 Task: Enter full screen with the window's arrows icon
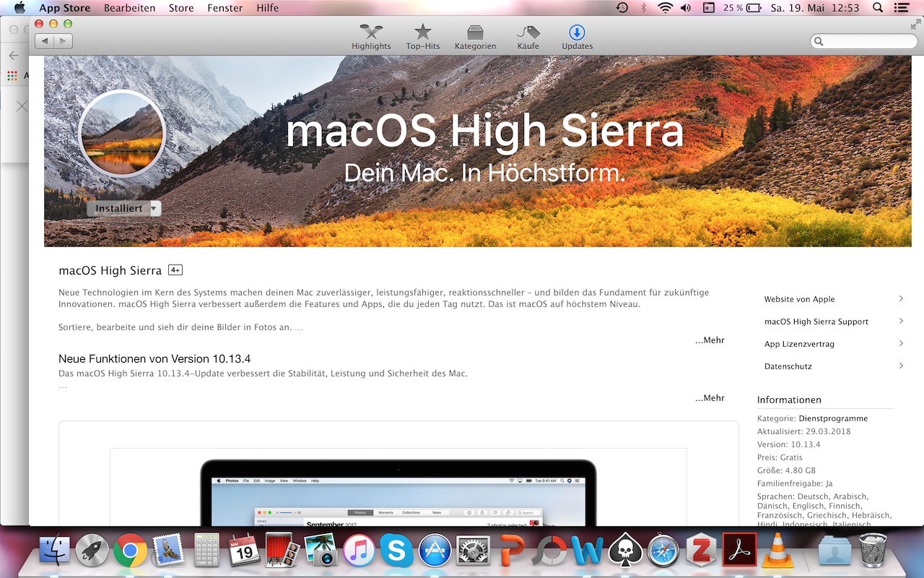915,24
